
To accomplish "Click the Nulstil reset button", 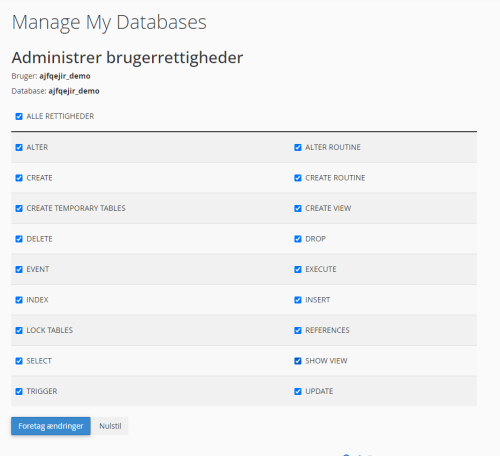I will click(110, 426).
